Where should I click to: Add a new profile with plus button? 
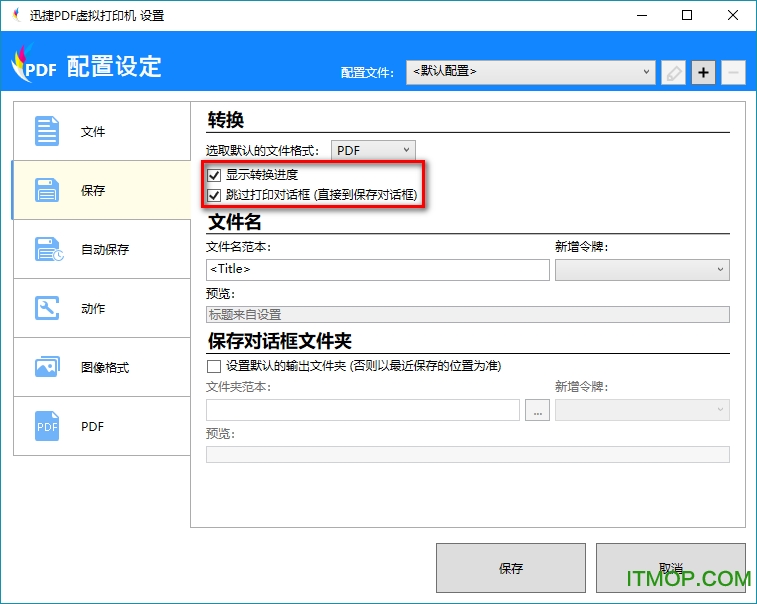[x=703, y=73]
